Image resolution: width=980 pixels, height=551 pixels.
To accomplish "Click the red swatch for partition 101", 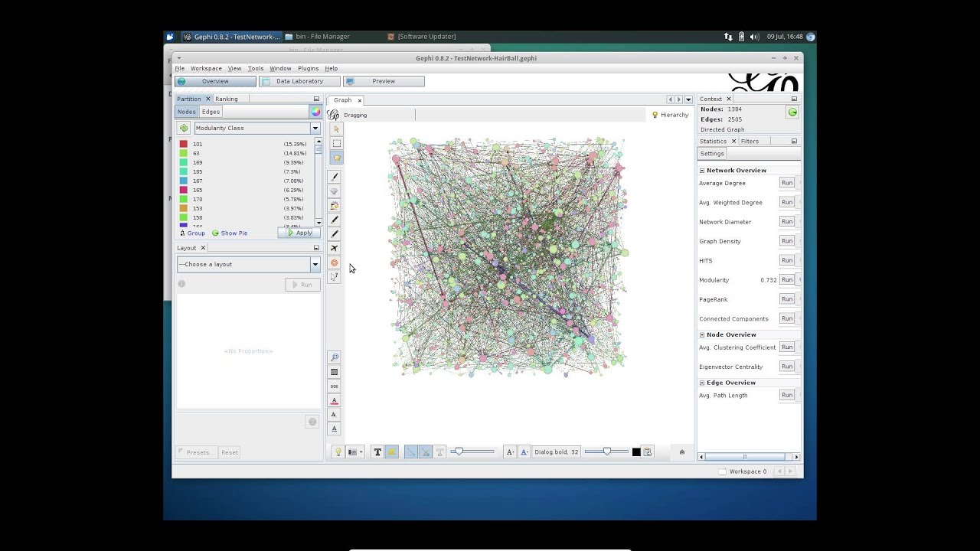I will click(x=184, y=144).
